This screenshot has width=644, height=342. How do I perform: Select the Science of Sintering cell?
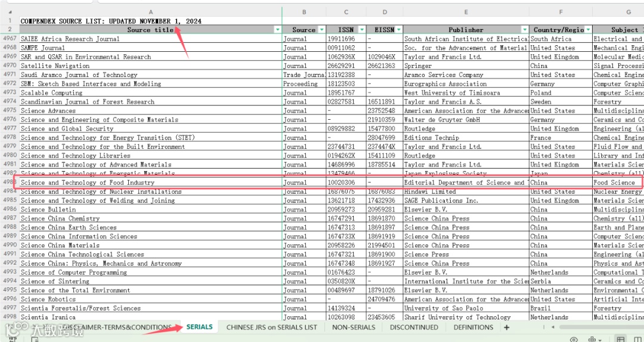pyautogui.click(x=151, y=281)
